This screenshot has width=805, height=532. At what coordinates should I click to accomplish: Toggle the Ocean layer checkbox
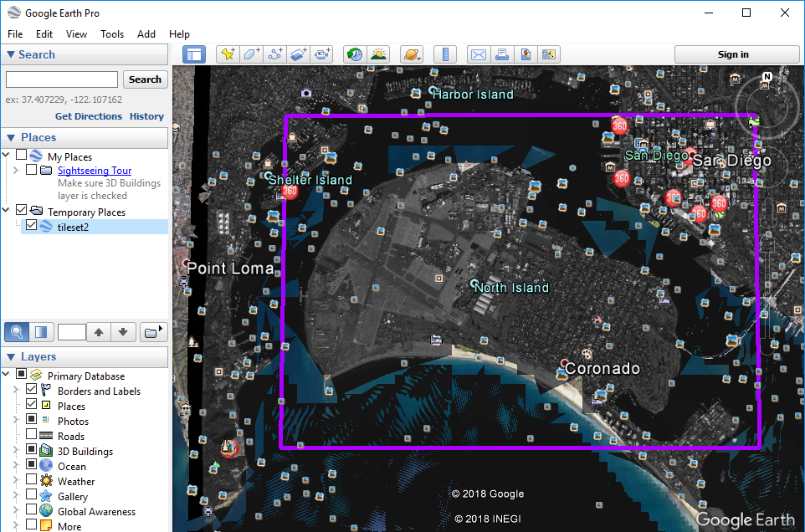[31, 464]
